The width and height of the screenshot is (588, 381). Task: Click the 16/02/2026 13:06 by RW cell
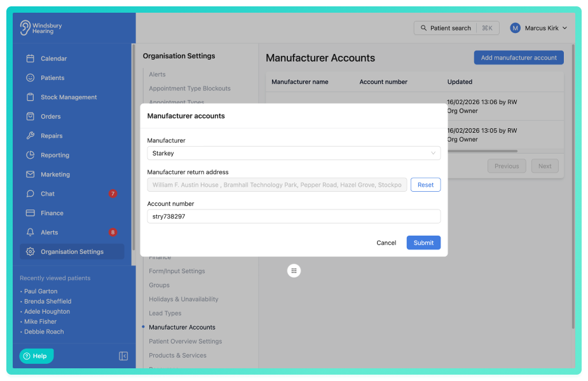[482, 106]
